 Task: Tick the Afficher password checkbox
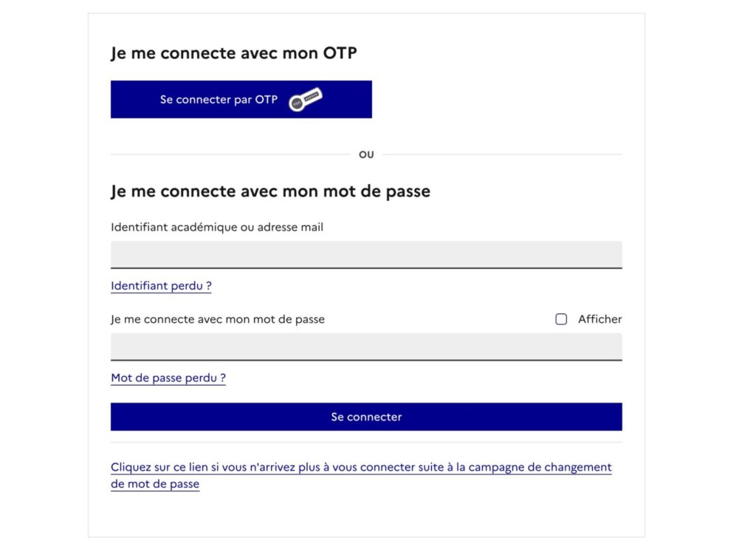coord(561,319)
